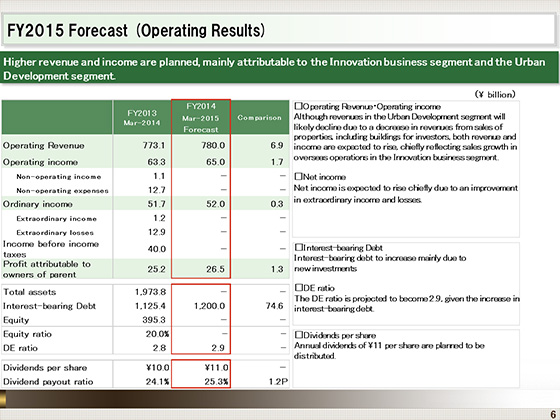This screenshot has width=560, height=420.
Task: Click the Operating income forecast value 65.0
Action: (216, 162)
